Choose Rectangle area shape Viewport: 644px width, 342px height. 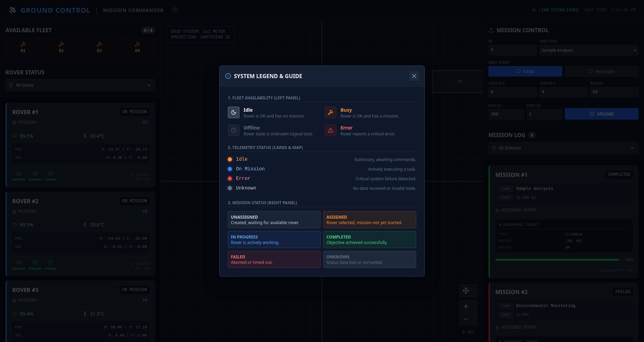click(601, 71)
